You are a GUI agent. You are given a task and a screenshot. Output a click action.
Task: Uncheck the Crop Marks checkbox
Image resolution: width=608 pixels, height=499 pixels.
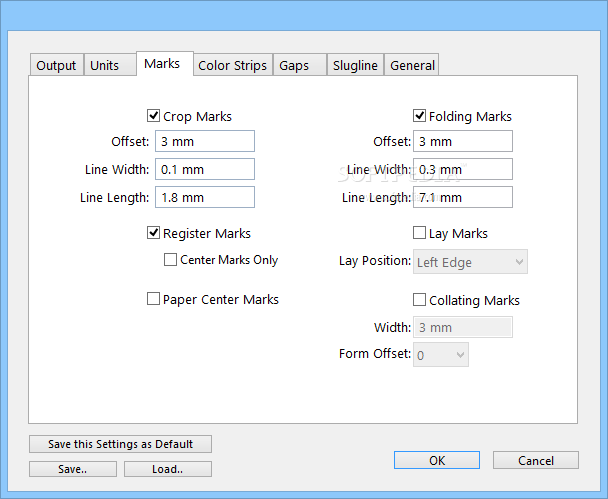[154, 116]
